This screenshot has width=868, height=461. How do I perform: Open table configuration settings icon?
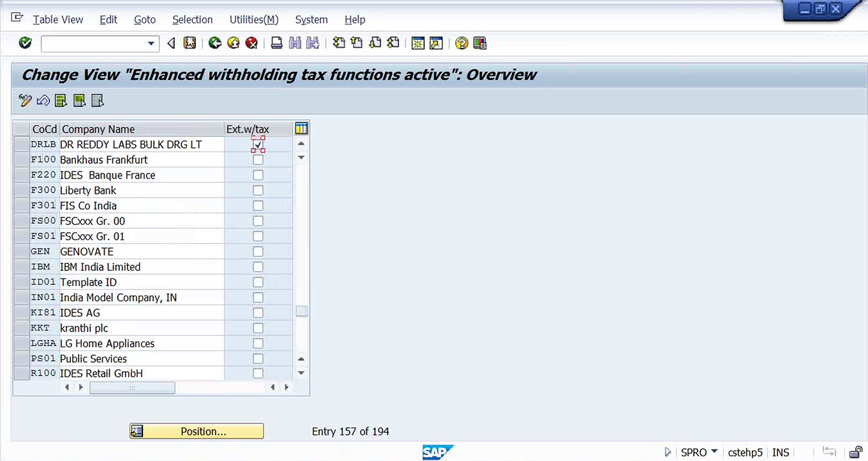click(x=301, y=129)
